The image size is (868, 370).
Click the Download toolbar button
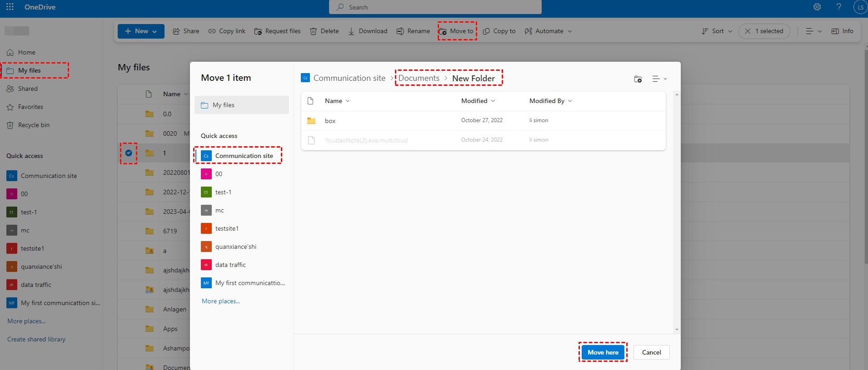(x=368, y=31)
